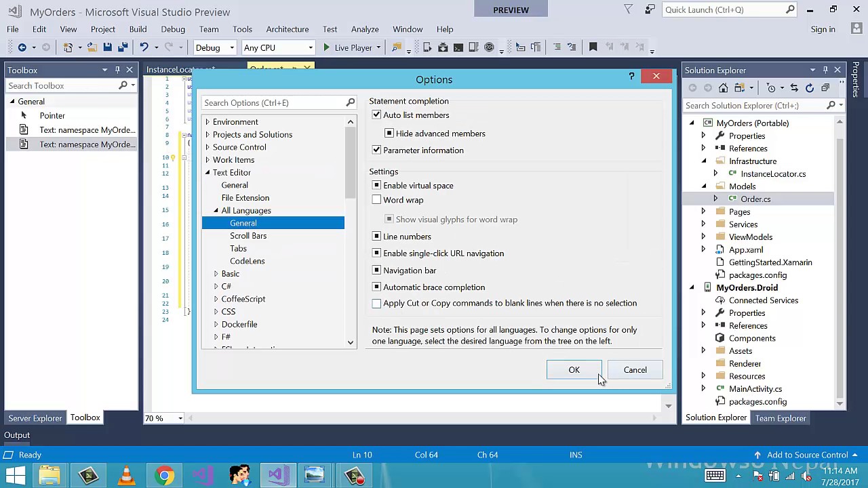The image size is (868, 488).
Task: Open File Explorer from the taskbar
Action: tap(50, 475)
